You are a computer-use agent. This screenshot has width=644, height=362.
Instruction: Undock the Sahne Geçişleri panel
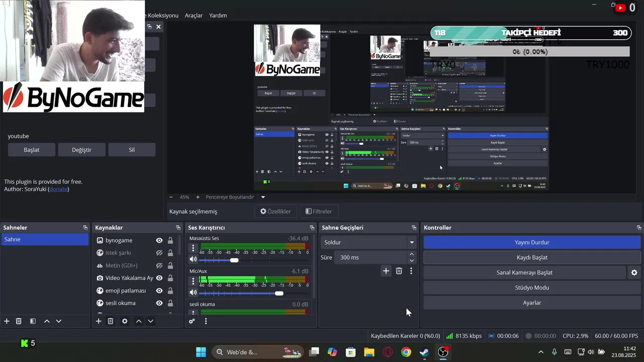(414, 228)
